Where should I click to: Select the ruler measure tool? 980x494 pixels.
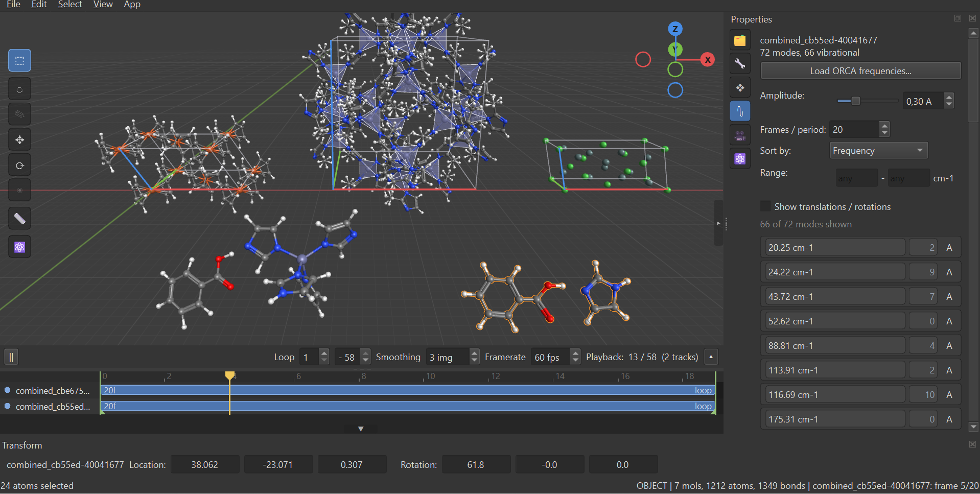coord(19,219)
